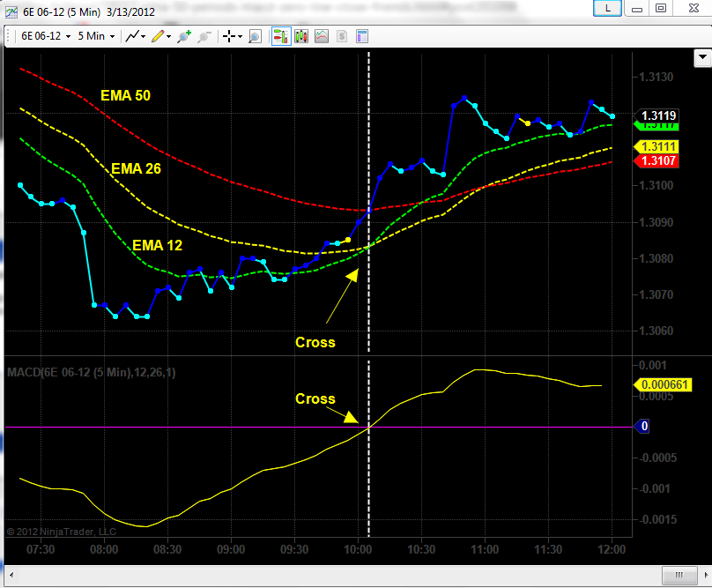Open the candlestick data series icon
Image resolution: width=712 pixels, height=588 pixels.
point(301,36)
